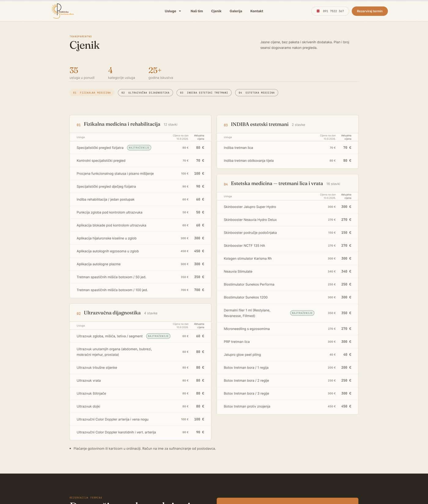Screen dimensions: 428x504
Task: Click Ultrazvuk štitnjače service name
Action: pos(91,394)
